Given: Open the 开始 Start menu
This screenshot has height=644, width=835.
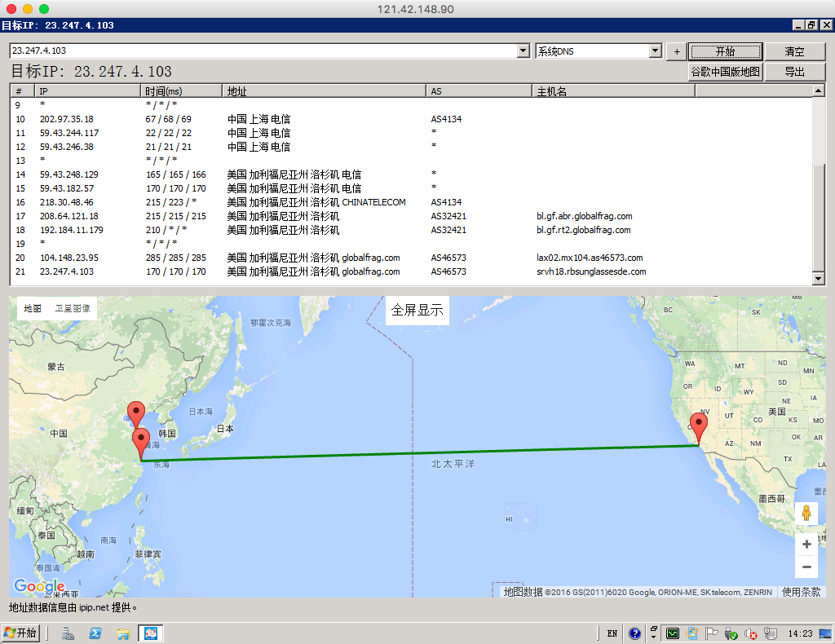Looking at the screenshot, I should (20, 633).
